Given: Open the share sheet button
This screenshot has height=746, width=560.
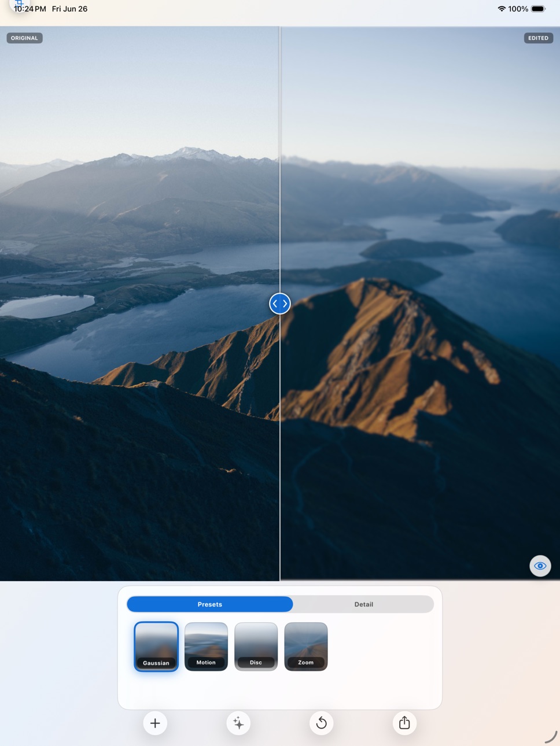Looking at the screenshot, I should (x=404, y=723).
